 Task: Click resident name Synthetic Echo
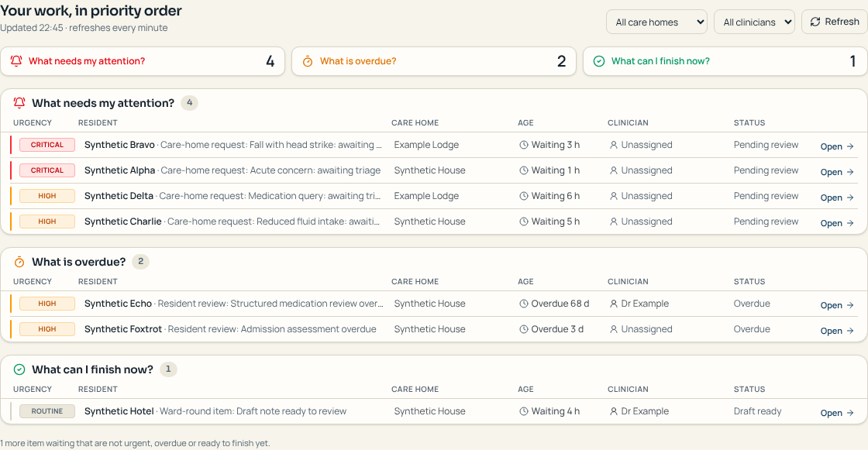coord(118,304)
